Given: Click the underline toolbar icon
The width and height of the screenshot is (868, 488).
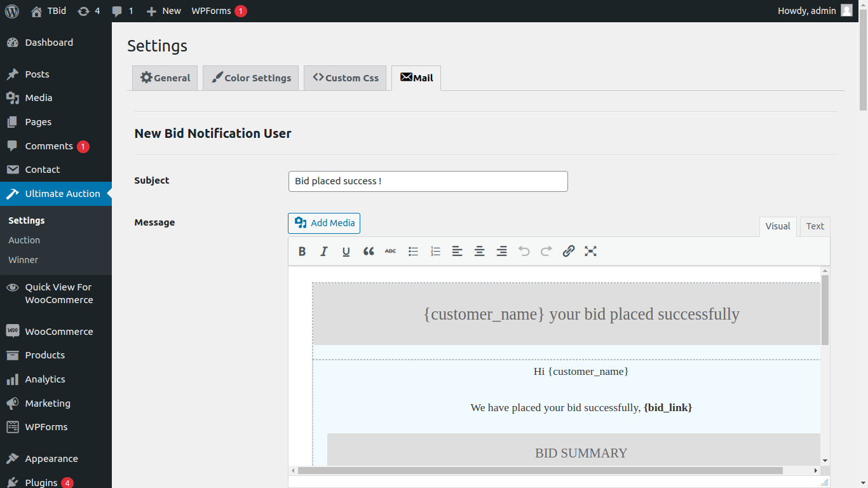Looking at the screenshot, I should (346, 252).
